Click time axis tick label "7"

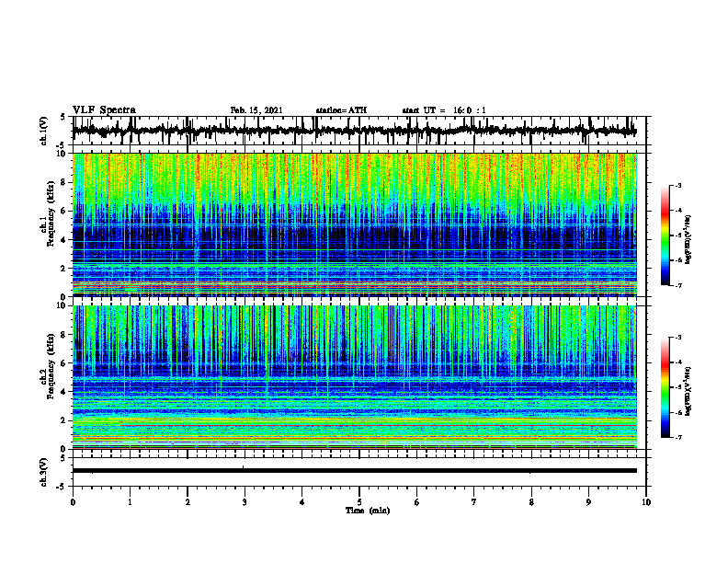click(474, 502)
